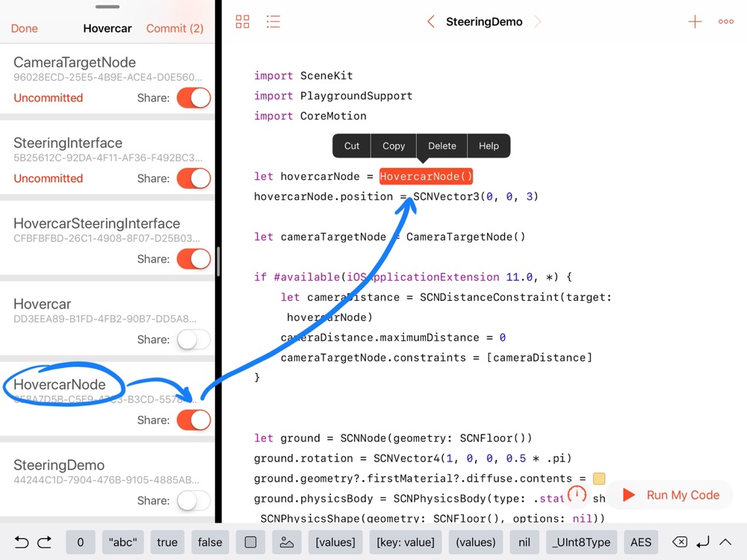Click the redo arrow in shortcut bar
This screenshot has height=560, width=747.
[45, 542]
